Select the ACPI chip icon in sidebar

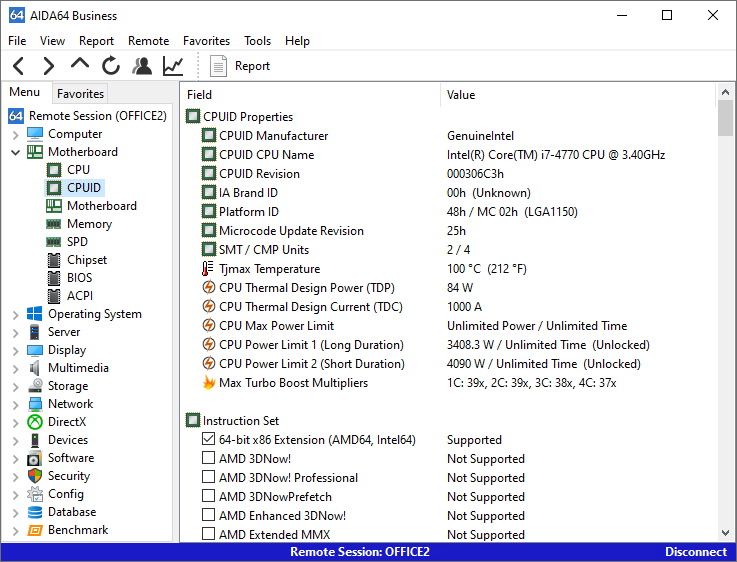(x=54, y=296)
